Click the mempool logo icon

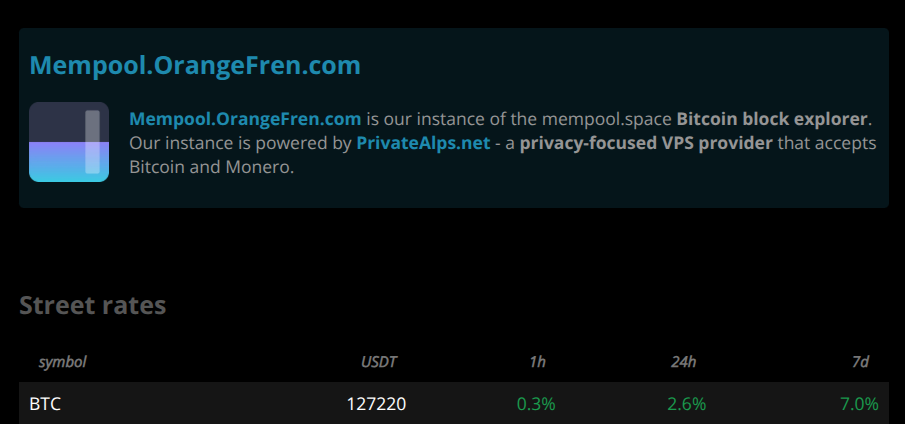coord(69,142)
